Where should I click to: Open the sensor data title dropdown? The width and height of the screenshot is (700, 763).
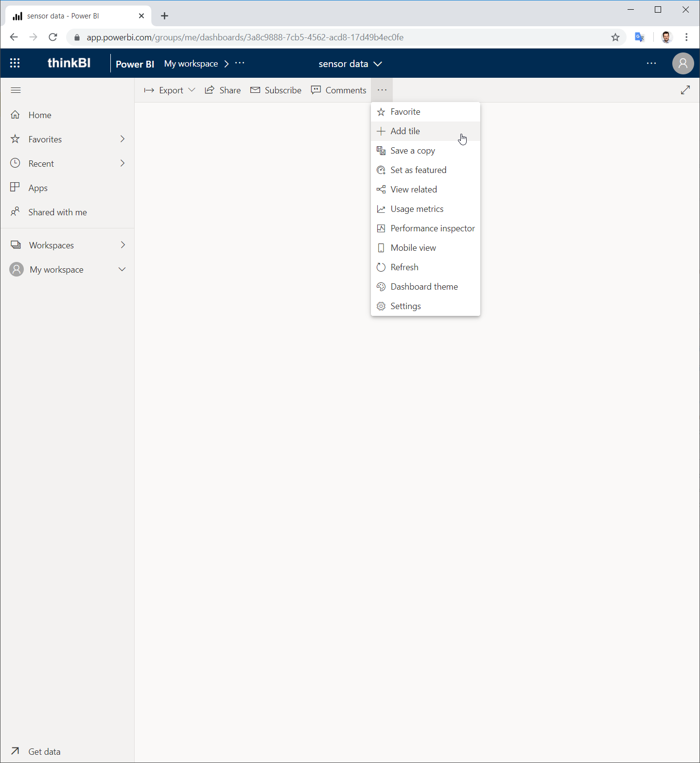click(350, 64)
